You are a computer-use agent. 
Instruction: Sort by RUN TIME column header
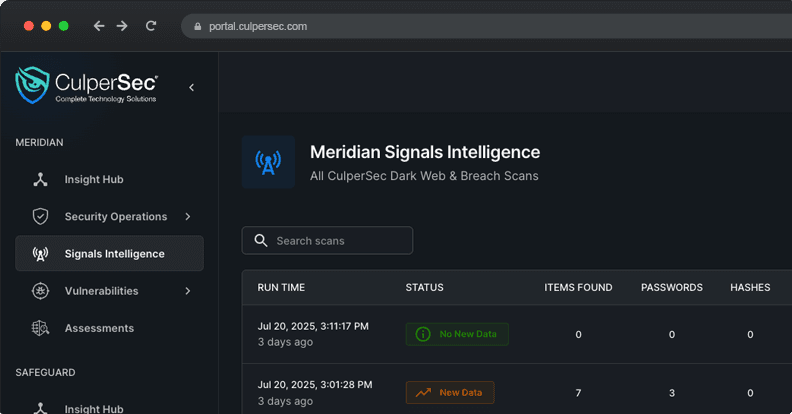point(281,287)
